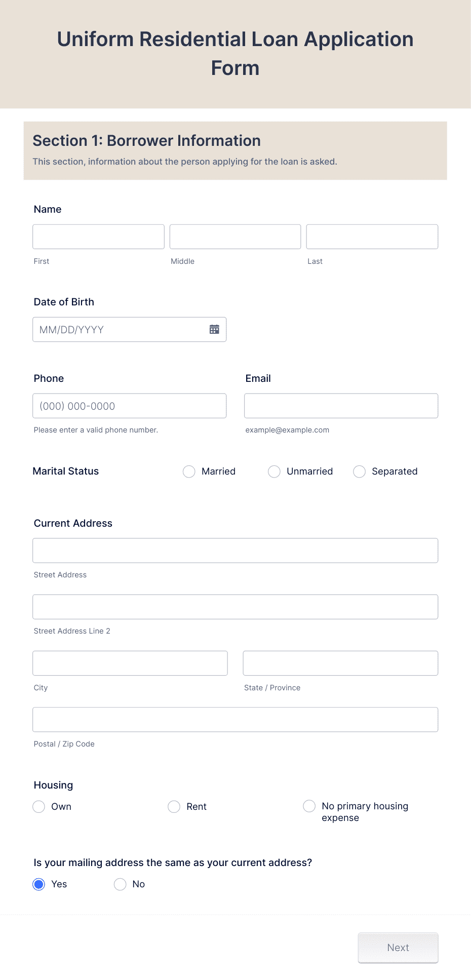
Task: Click the Last name text box
Action: coord(372,236)
